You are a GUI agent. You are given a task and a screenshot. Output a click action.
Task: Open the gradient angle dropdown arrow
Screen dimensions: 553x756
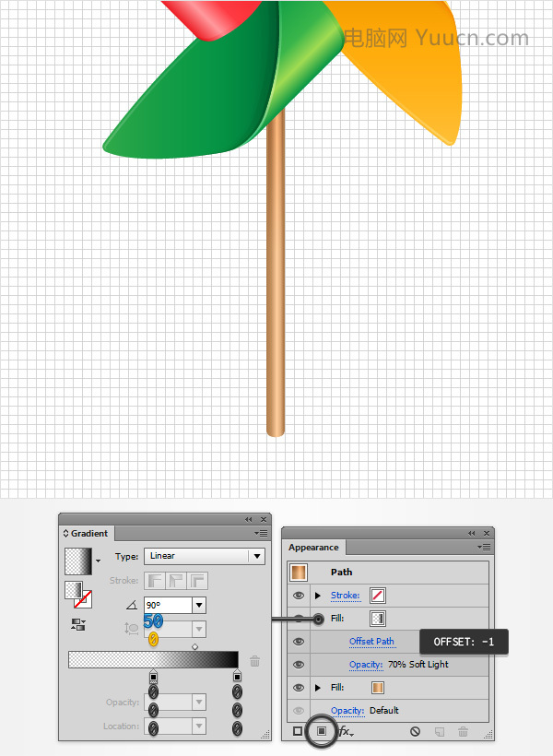click(x=199, y=605)
